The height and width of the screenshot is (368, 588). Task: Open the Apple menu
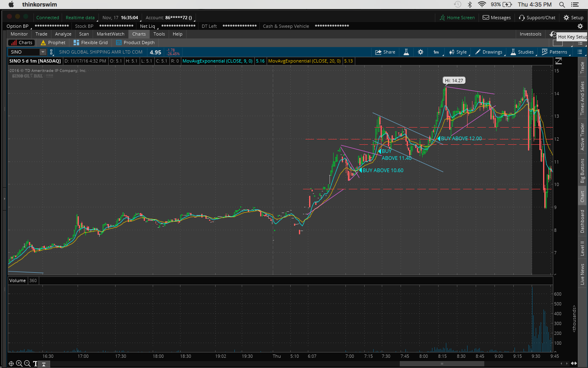click(11, 4)
